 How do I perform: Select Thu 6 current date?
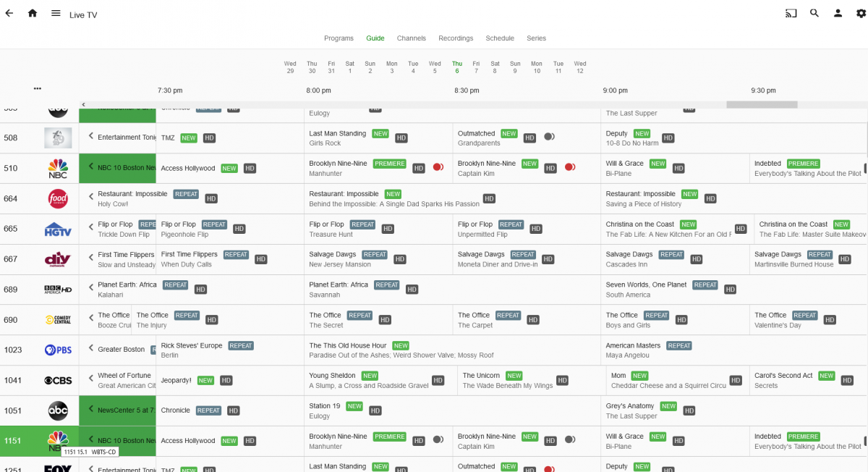pyautogui.click(x=456, y=67)
